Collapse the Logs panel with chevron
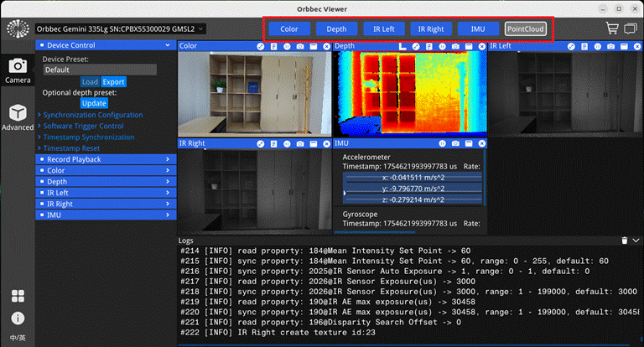The height and width of the screenshot is (347, 644). tap(636, 241)
